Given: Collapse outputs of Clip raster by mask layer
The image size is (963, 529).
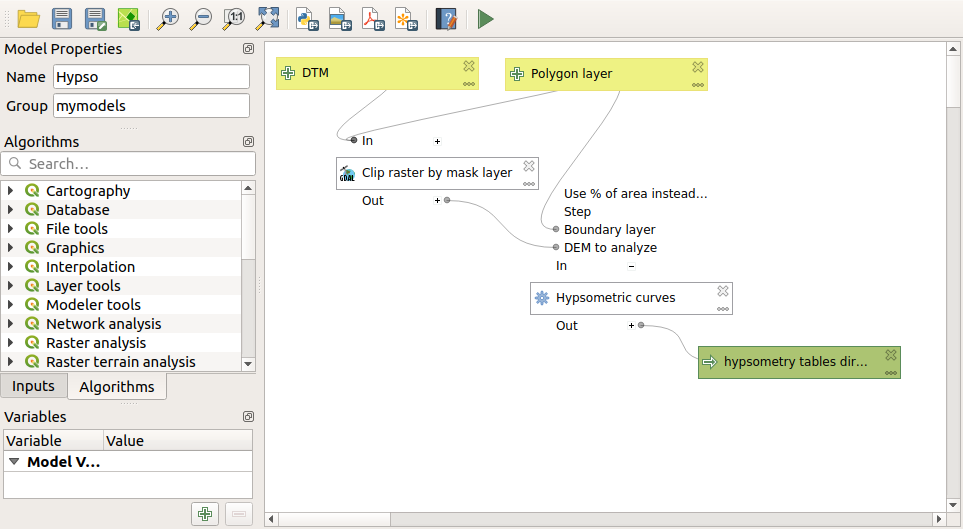Looking at the screenshot, I should [x=437, y=201].
